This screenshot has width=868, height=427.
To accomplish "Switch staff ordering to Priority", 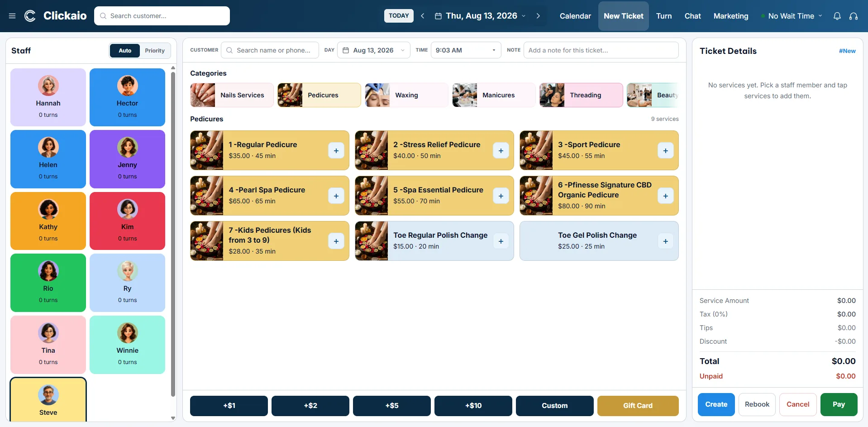I will tap(155, 51).
